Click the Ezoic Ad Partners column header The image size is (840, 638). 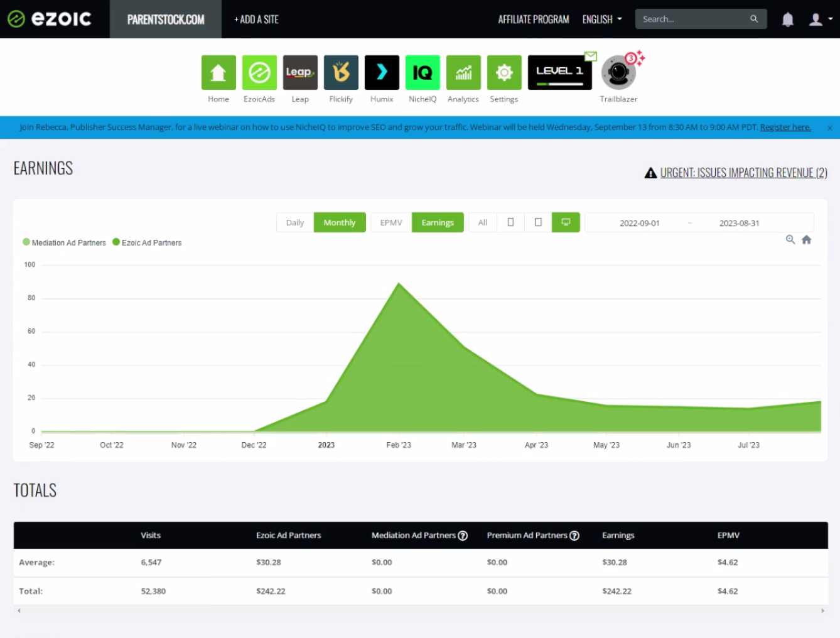(289, 536)
